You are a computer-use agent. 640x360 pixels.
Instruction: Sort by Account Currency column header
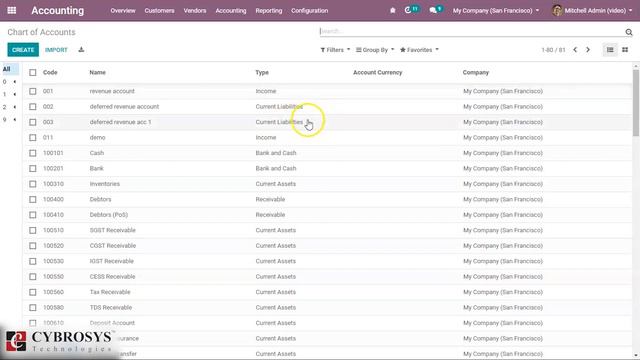coord(378,73)
